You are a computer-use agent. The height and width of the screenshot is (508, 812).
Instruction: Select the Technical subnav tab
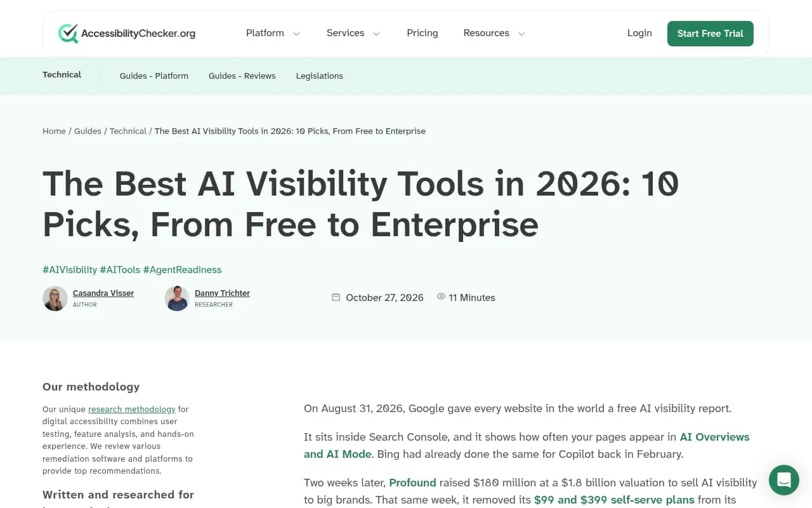[62, 75]
